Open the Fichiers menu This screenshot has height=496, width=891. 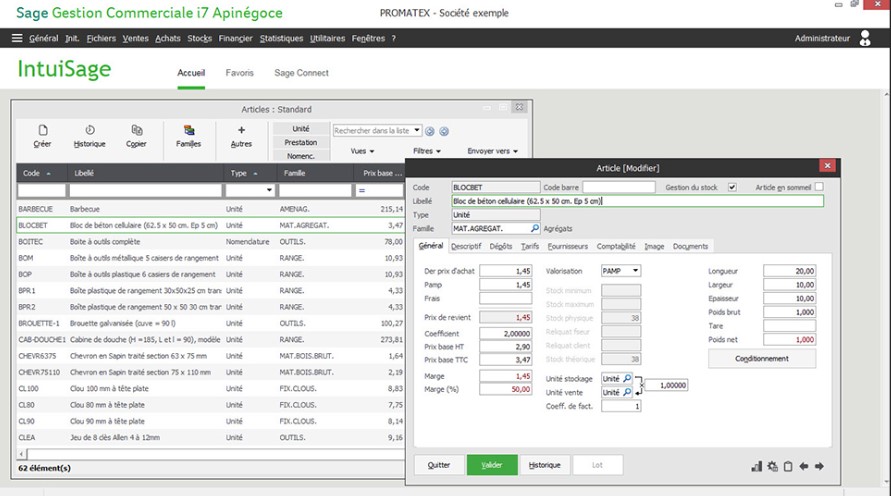coord(101,38)
